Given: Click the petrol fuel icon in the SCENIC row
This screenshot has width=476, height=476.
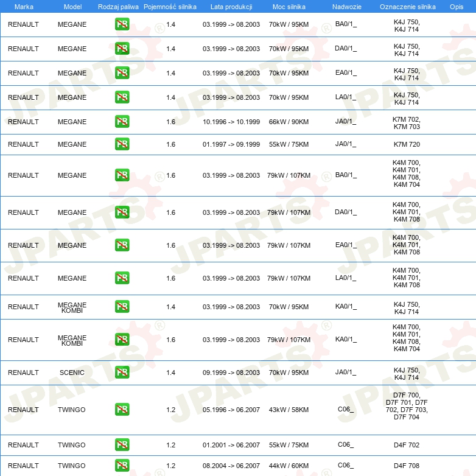Looking at the screenshot, I should pyautogui.click(x=122, y=373).
